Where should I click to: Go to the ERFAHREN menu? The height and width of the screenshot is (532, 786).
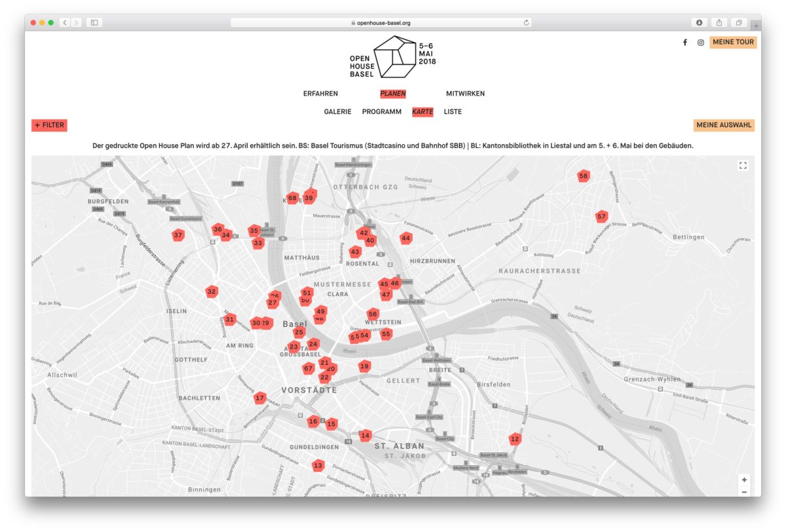(x=320, y=94)
